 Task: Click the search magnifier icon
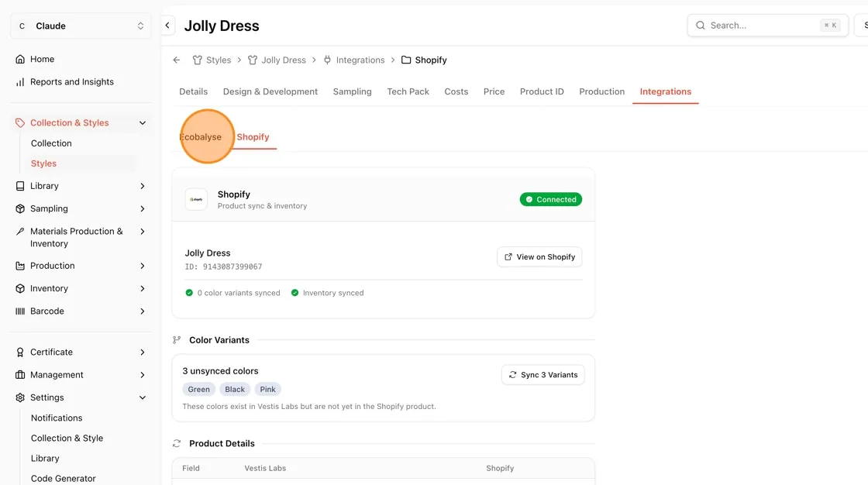(x=701, y=26)
